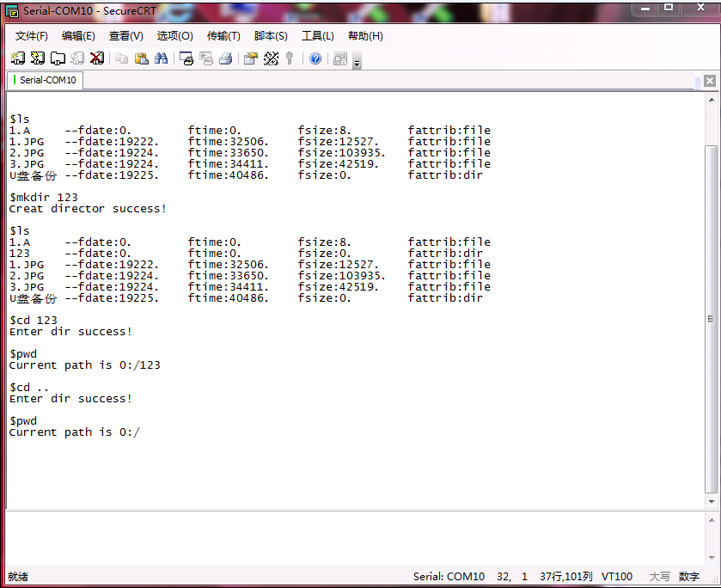Viewport: 721px width, 588px height.
Task: Click the lower pane scrollbar down arrow
Action: (x=712, y=558)
